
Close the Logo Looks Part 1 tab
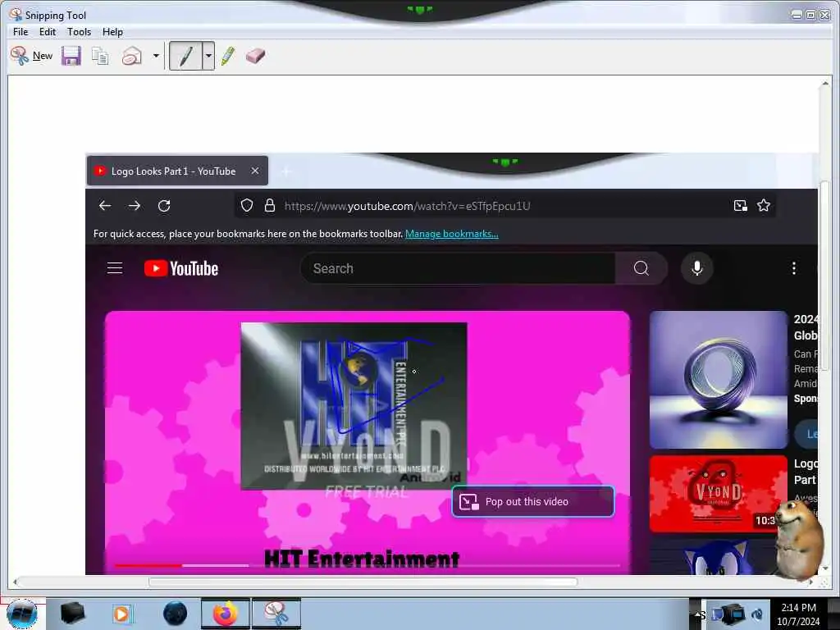coord(255,171)
